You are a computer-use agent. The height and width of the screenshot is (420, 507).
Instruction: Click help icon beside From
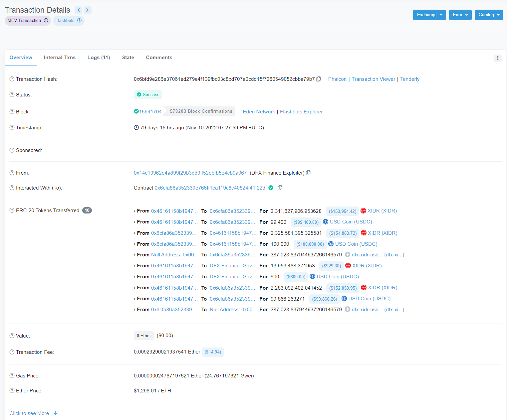[x=12, y=173]
